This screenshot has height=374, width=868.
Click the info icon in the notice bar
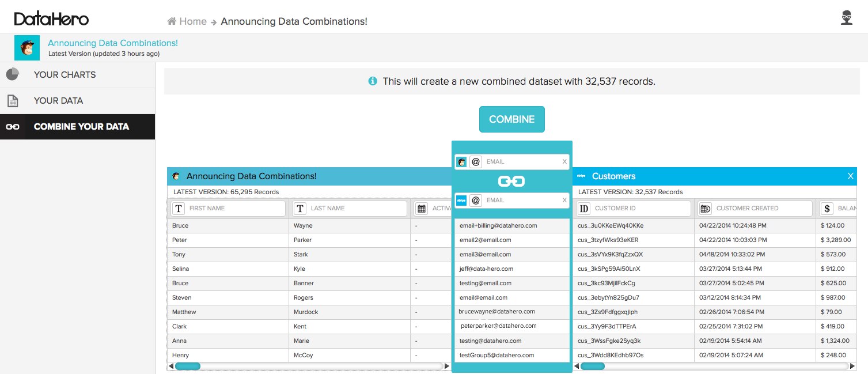click(373, 81)
